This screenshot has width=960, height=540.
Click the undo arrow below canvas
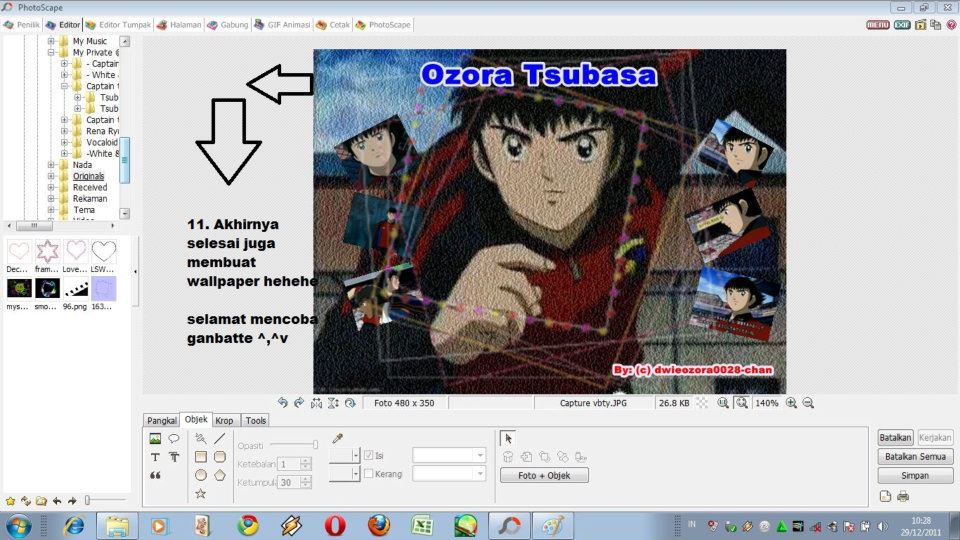pos(282,403)
